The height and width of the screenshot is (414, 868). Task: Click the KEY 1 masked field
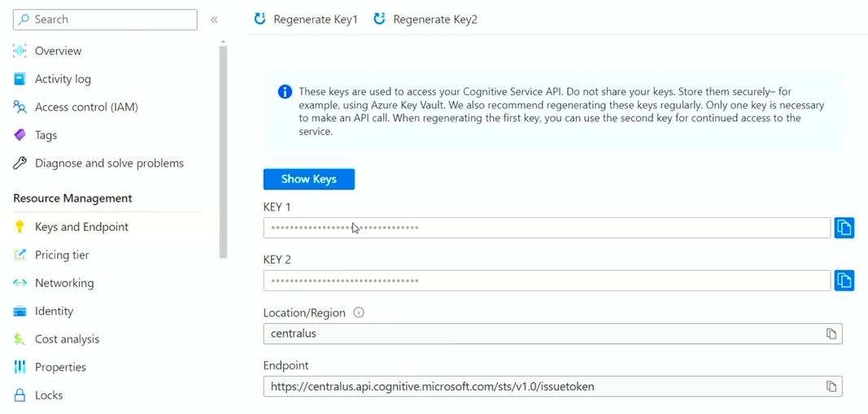tap(547, 228)
